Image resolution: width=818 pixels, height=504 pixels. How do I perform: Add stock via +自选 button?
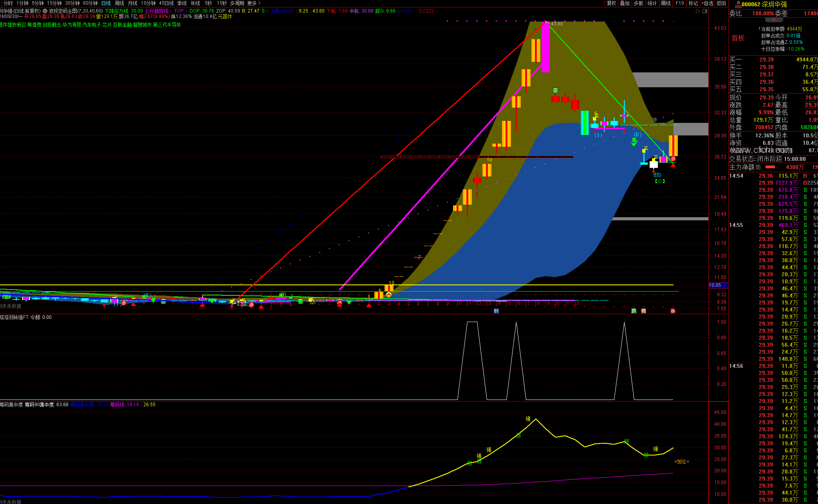pos(707,3)
